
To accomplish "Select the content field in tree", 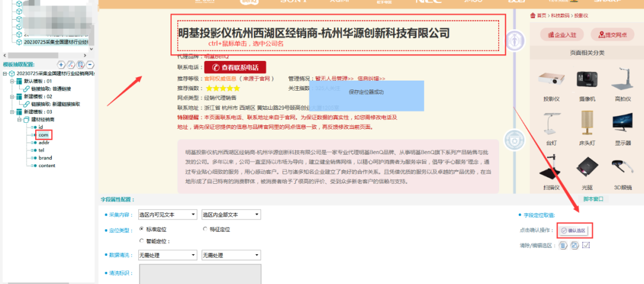I will pos(47,166).
